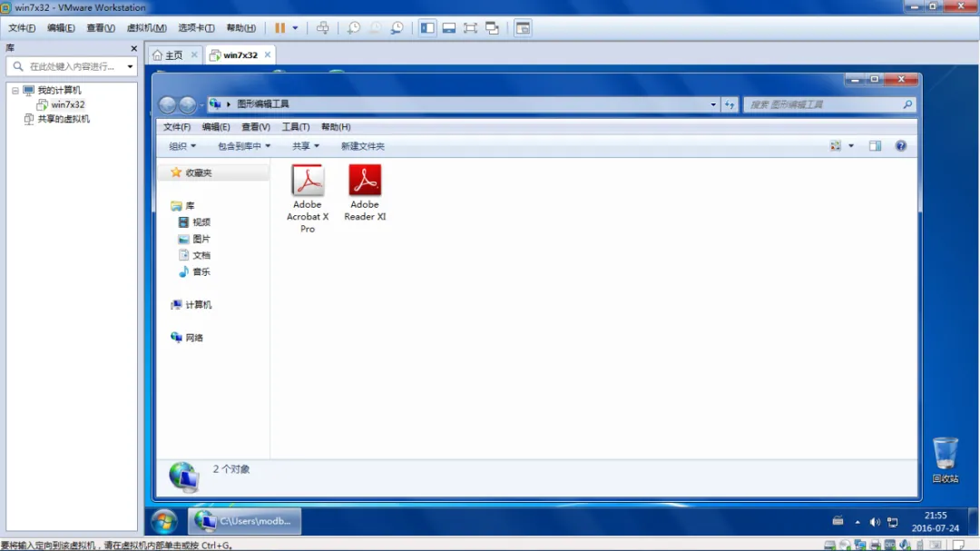Open the console view settings icon
980x551 pixels.
click(x=524, y=27)
